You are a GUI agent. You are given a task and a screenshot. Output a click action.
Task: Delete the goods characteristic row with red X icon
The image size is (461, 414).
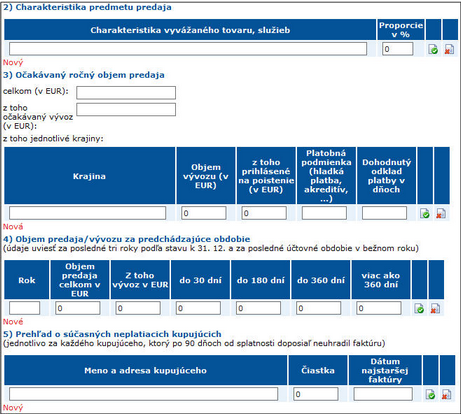(449, 50)
